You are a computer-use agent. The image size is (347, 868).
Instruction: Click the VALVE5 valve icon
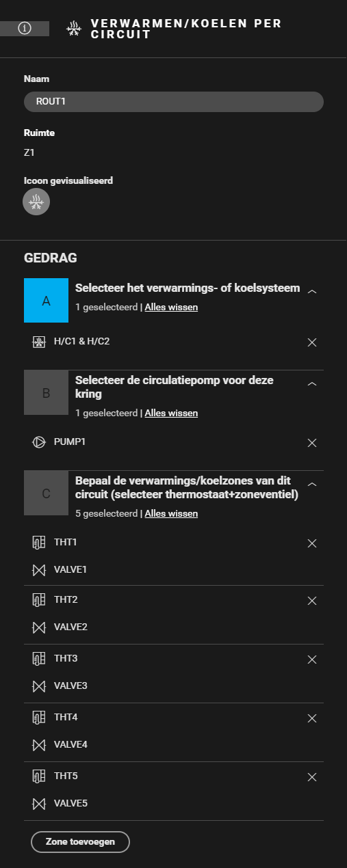38,803
